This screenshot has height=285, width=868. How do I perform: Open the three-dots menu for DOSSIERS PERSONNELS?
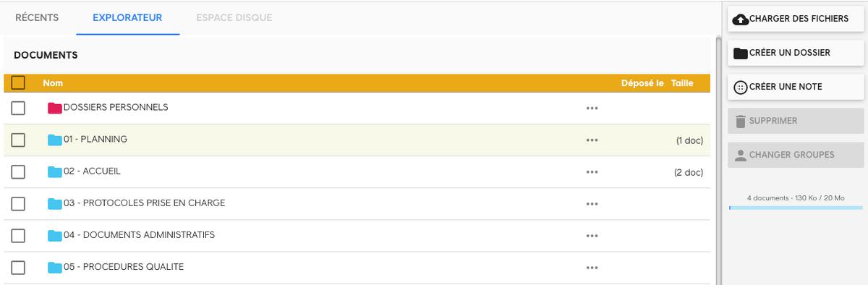click(x=592, y=108)
